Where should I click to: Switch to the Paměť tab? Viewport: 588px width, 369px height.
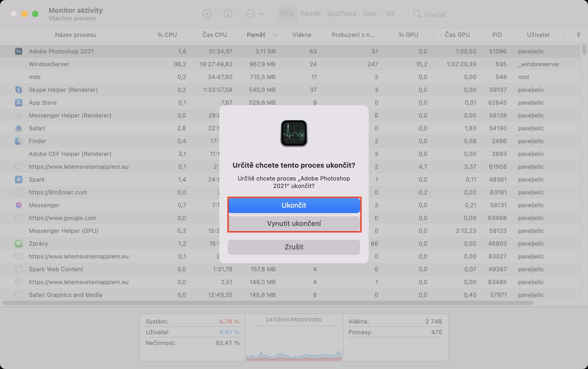pyautogui.click(x=310, y=14)
